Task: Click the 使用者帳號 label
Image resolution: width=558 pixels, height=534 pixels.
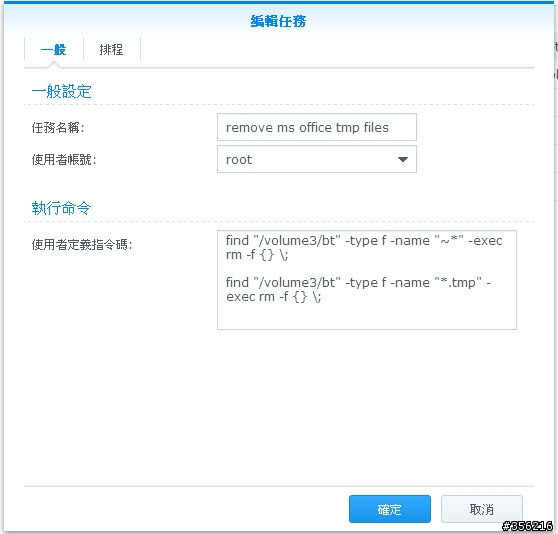Action: (64, 159)
